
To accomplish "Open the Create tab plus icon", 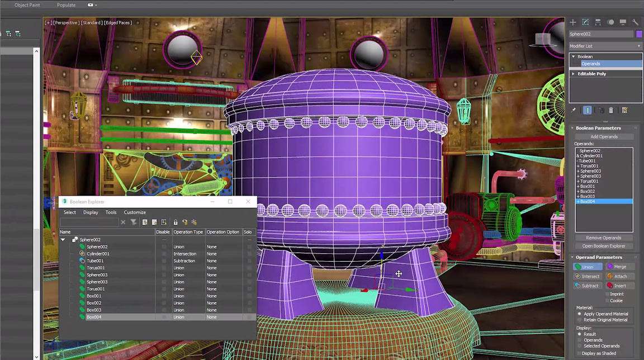I will [573, 22].
